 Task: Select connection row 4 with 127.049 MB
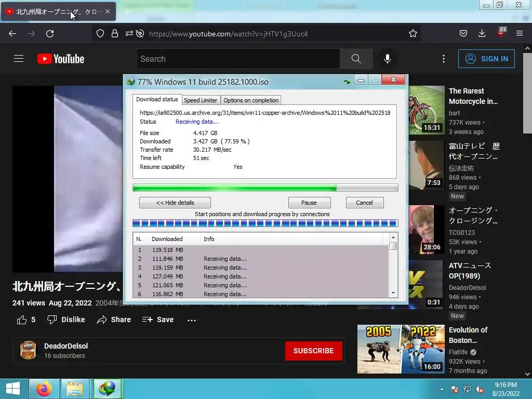261,276
